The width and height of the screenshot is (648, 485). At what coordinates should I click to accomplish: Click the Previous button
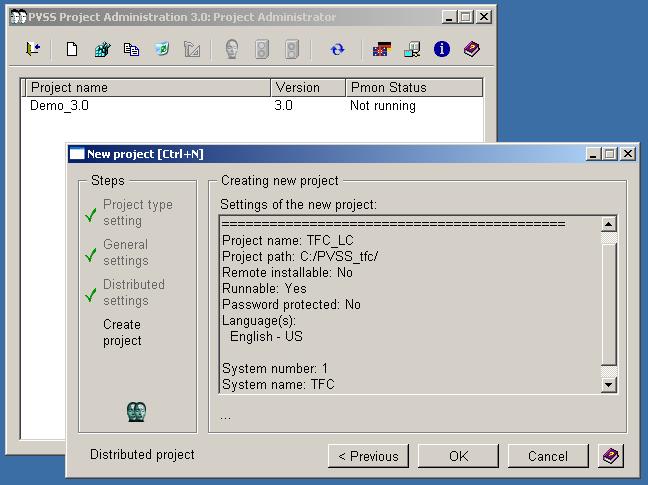368,456
